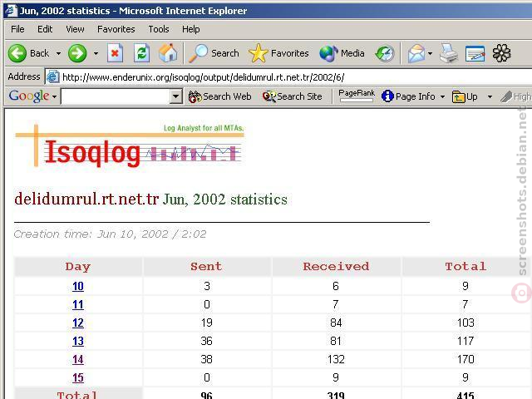The width and height of the screenshot is (532, 399).
Task: Click the Received value 132 for day 14
Action: click(x=336, y=359)
